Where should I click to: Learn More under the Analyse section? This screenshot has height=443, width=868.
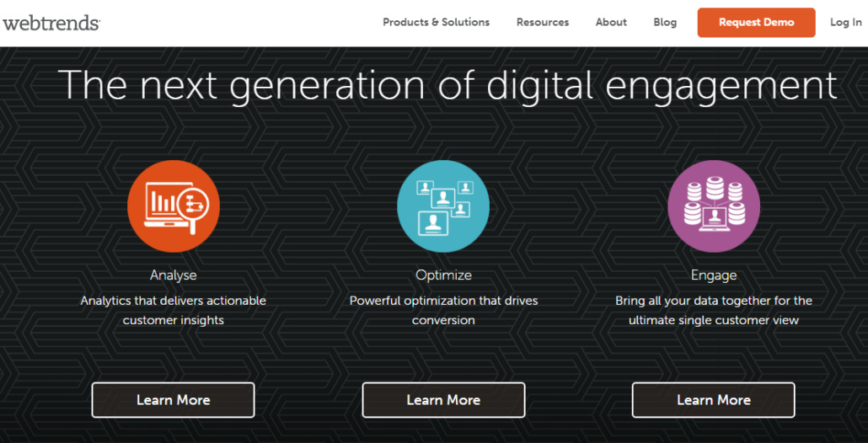click(x=174, y=400)
